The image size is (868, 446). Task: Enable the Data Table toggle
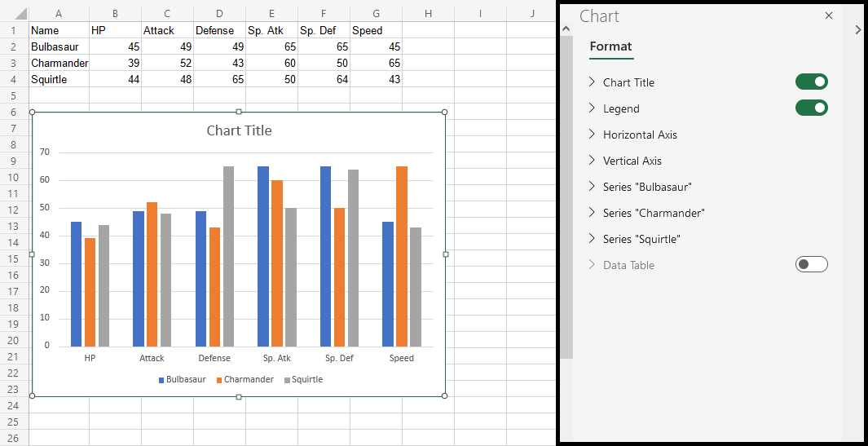[811, 264]
